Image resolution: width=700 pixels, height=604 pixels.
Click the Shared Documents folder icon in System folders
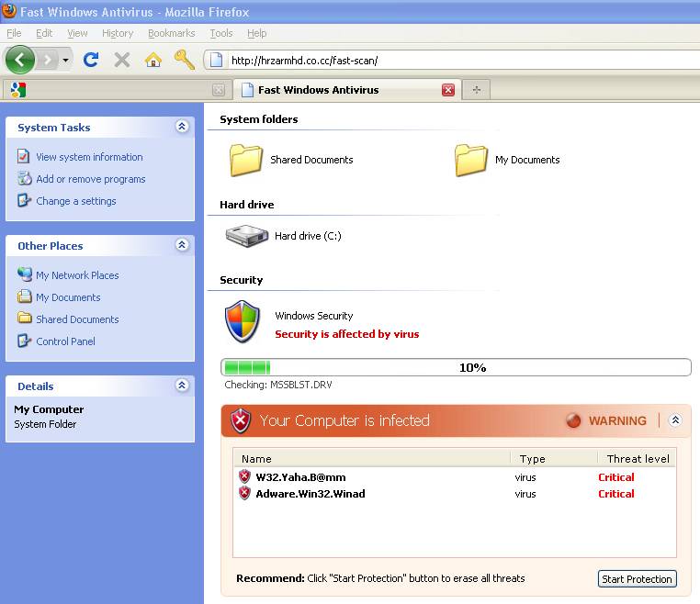[245, 160]
